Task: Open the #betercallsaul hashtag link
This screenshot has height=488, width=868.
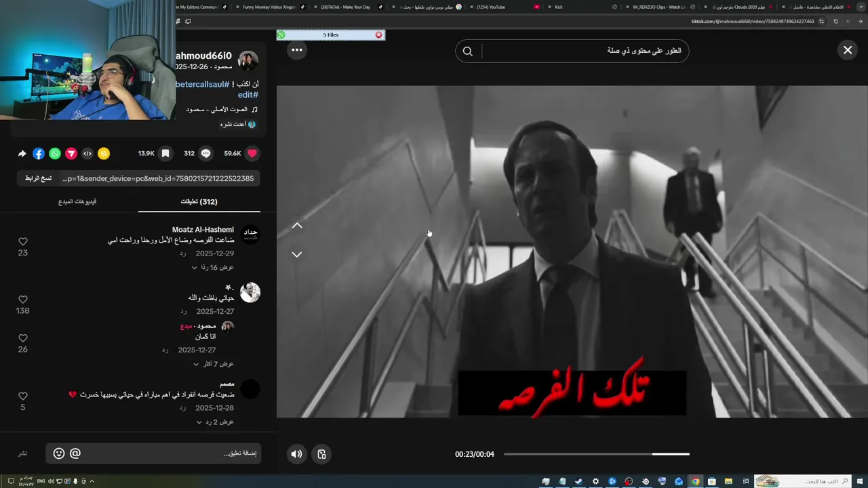Action: 202,84
